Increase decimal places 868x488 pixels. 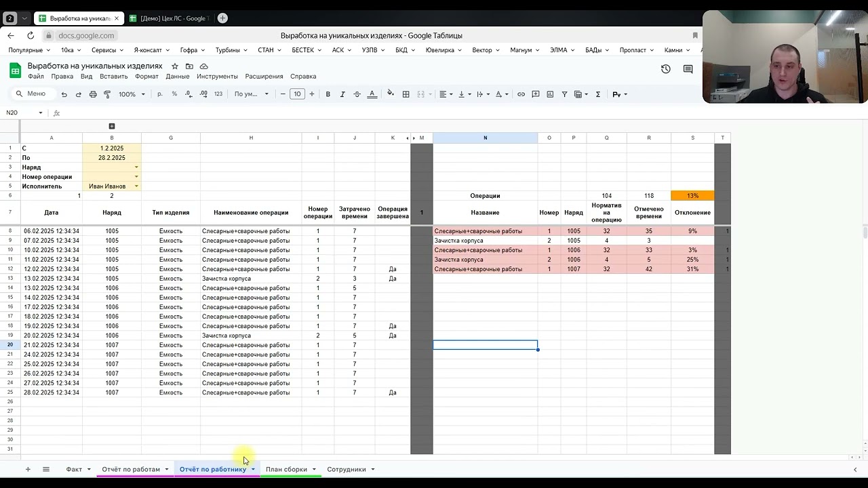coord(203,94)
